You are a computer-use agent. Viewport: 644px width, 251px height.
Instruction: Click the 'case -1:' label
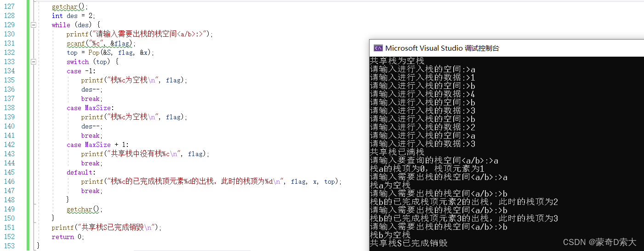coord(80,71)
